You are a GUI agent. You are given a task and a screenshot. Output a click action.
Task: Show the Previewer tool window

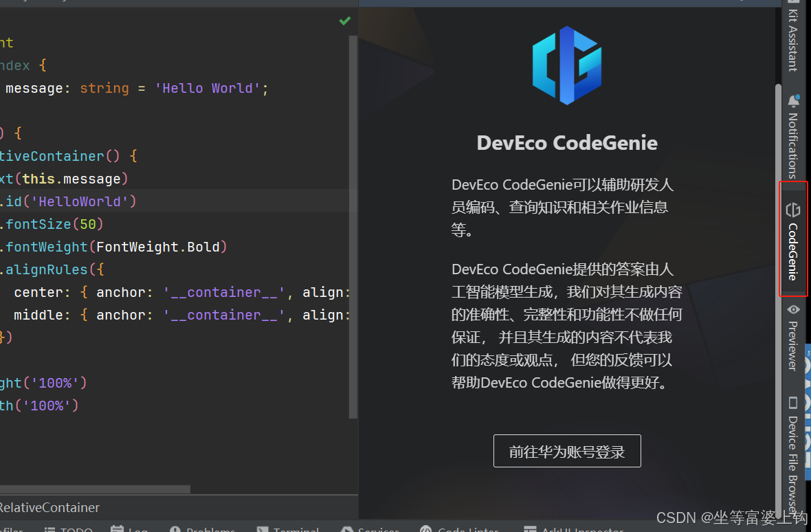coord(793,337)
